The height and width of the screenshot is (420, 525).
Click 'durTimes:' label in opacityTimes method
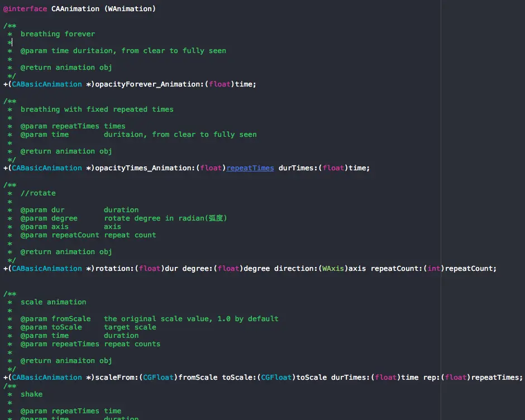(x=298, y=168)
